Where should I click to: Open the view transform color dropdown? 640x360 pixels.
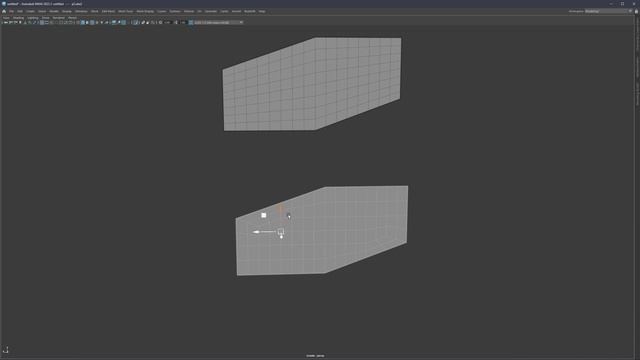218,22
